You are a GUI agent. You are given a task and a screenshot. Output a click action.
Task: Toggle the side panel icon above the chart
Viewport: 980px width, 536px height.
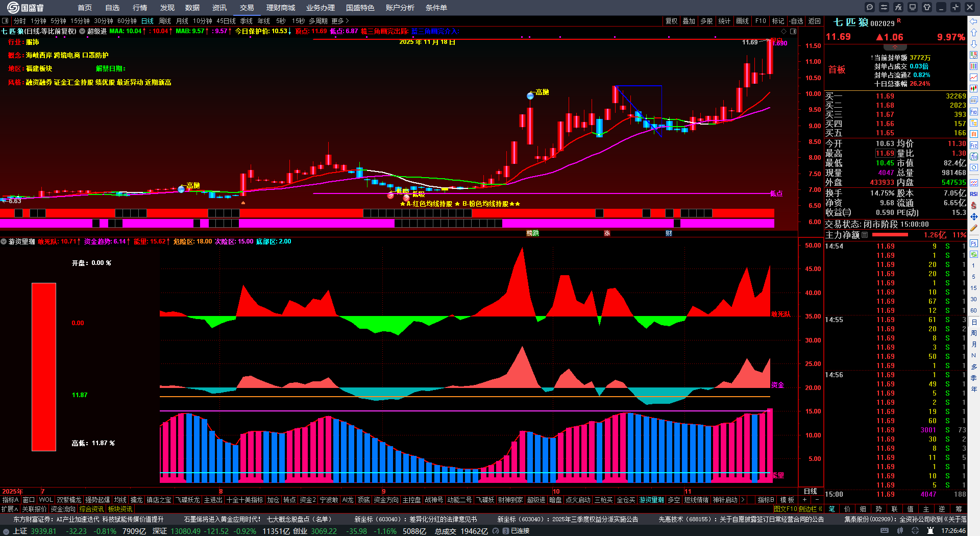[793, 32]
